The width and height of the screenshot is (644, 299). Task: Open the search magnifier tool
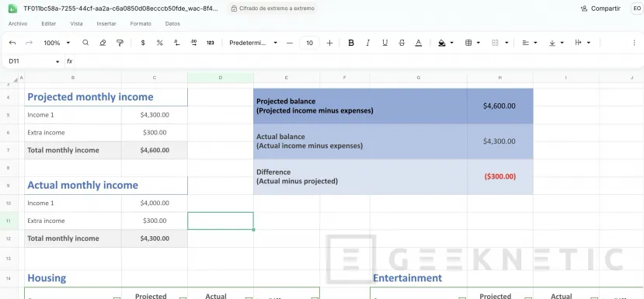pyautogui.click(x=85, y=43)
